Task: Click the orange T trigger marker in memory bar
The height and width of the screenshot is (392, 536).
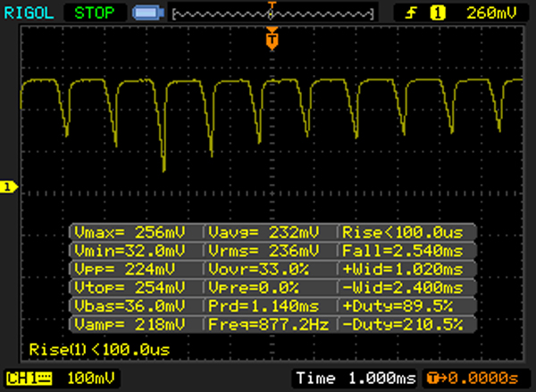Action: (272, 4)
